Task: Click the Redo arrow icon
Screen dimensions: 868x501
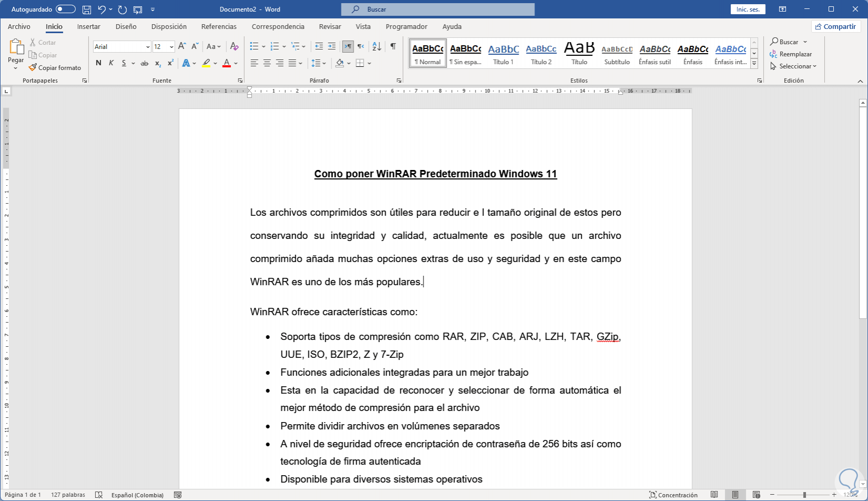Action: tap(123, 9)
